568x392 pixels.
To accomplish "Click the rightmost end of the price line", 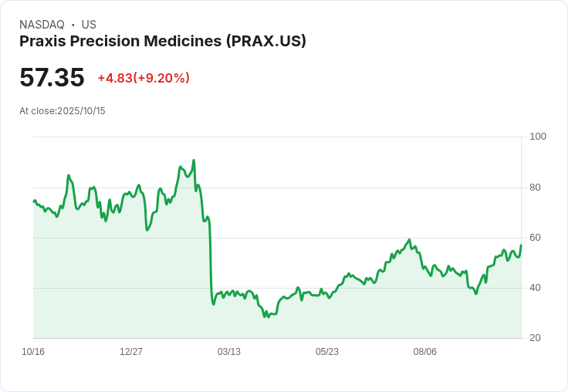I will click(x=521, y=245).
